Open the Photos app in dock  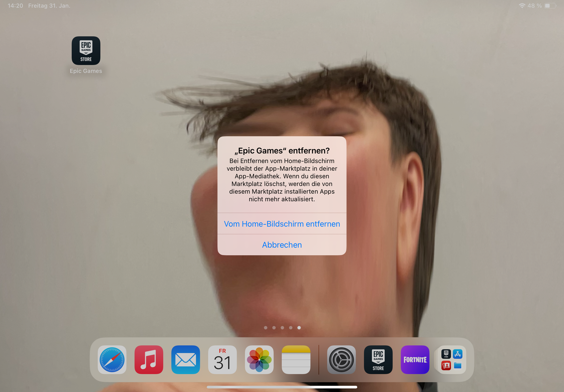click(x=259, y=359)
